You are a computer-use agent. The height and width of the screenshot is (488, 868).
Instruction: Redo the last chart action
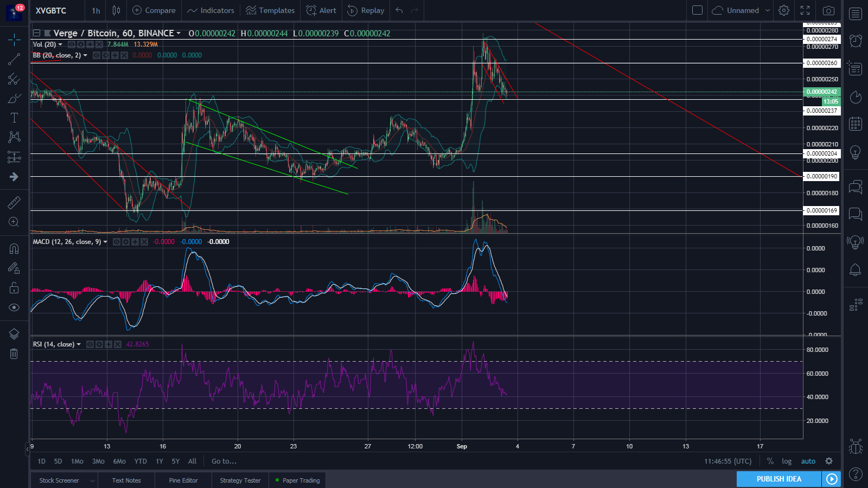click(x=414, y=10)
